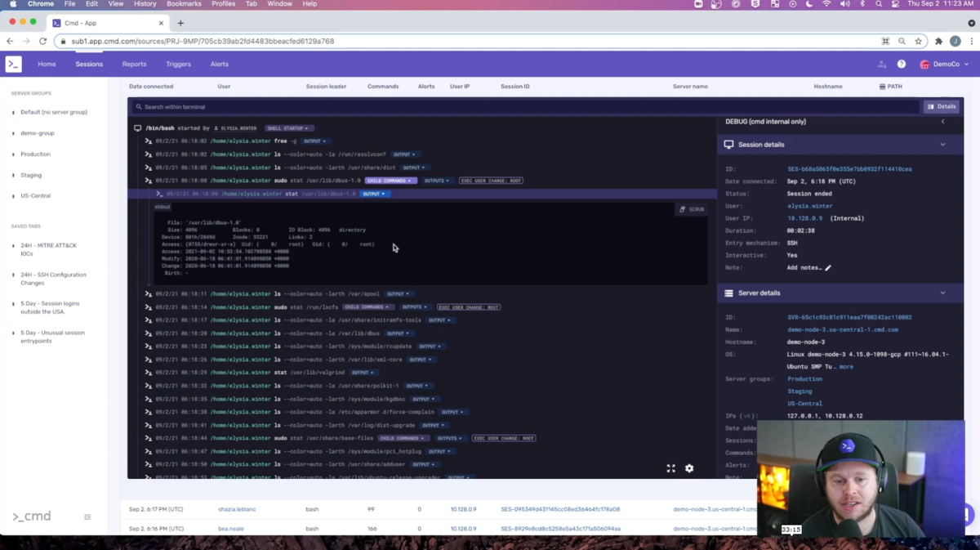Image resolution: width=980 pixels, height=550 pixels.
Task: Open shazia.leblanc session row user link
Action: click(x=237, y=509)
